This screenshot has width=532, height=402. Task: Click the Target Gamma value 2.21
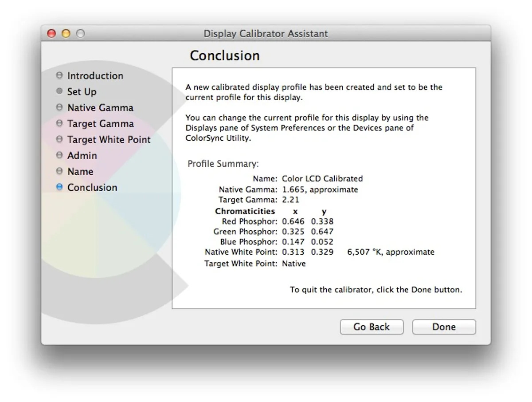(x=290, y=200)
